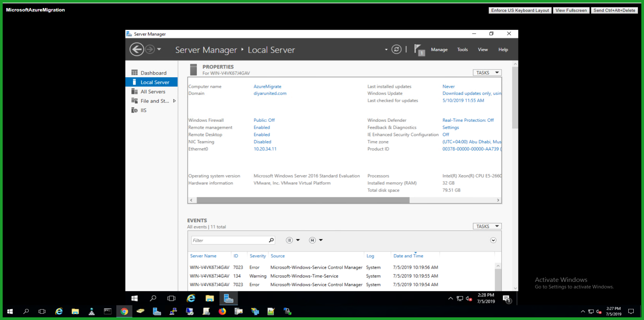
Task: Click time zone Abu Dhabi link
Action: (x=472, y=142)
